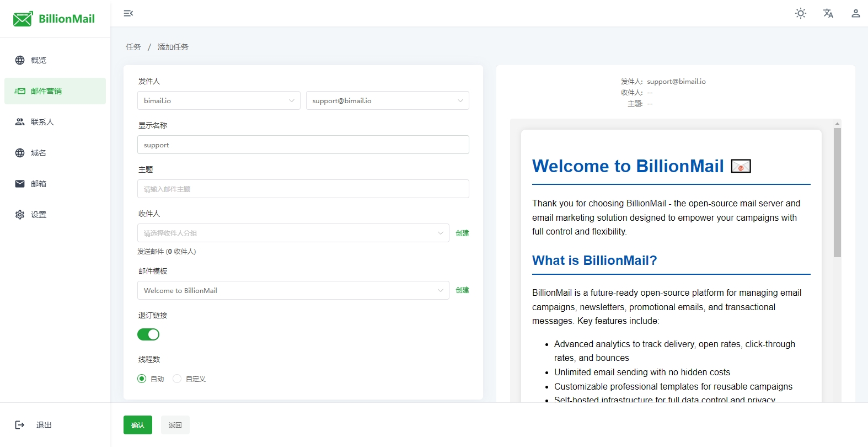Click 退出 to log out
868x447 pixels.
44,425
